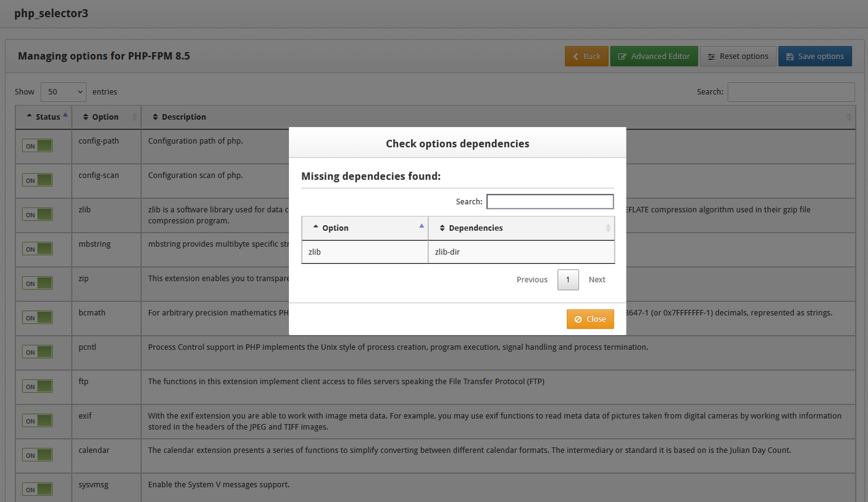Screen dimensions: 868x502
Task: Click the calendar extension description text
Action: pos(469,450)
